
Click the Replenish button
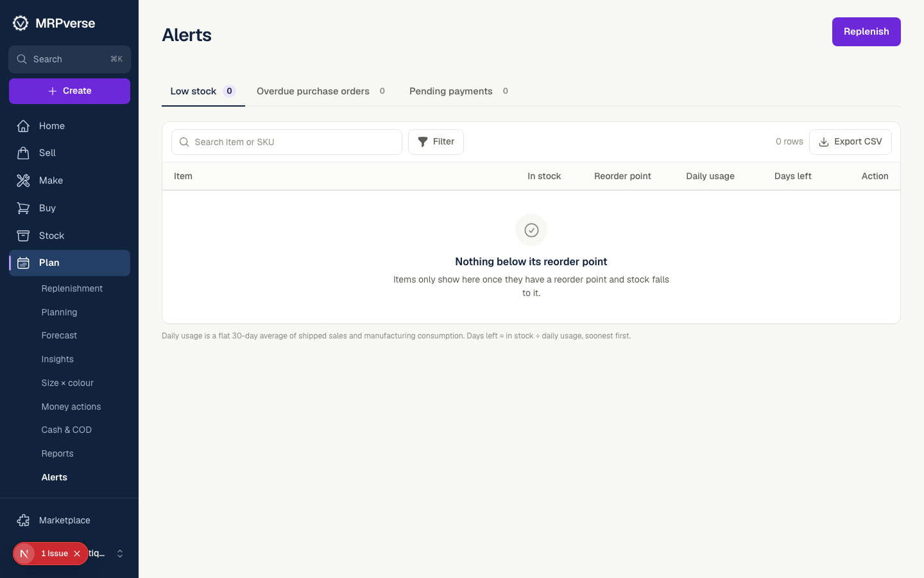click(866, 31)
